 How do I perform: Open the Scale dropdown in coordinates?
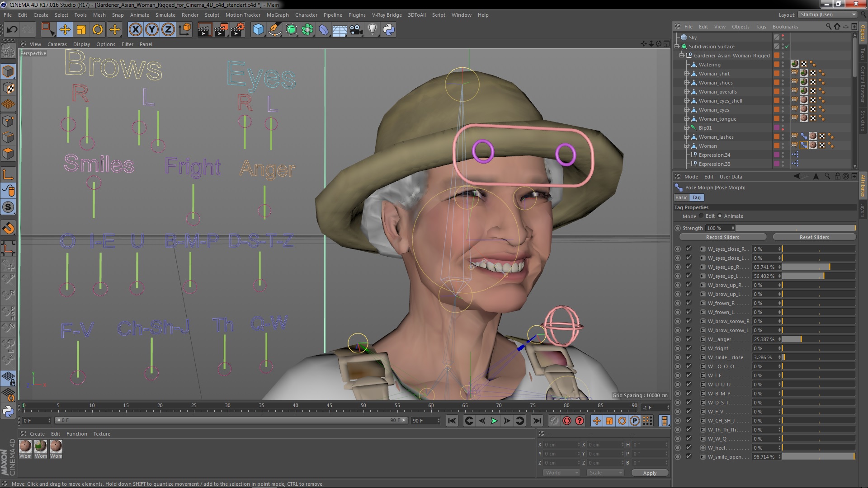pos(605,473)
